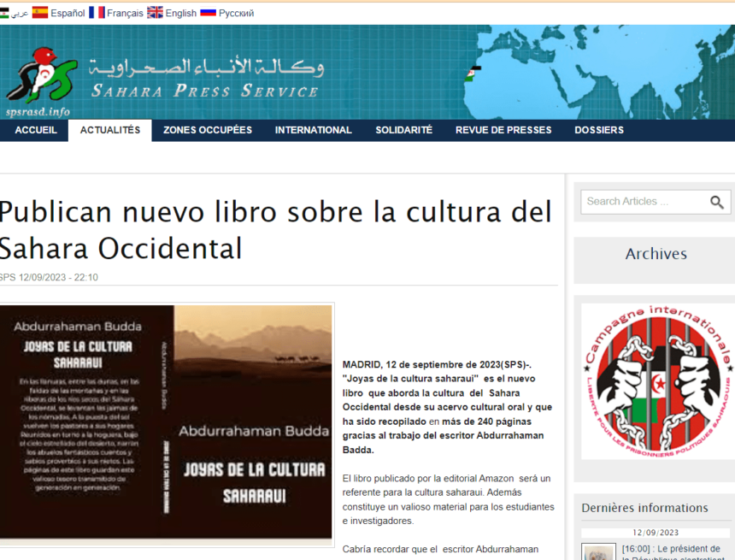Open the DOSSIERS section
735x560 pixels.
[598, 130]
